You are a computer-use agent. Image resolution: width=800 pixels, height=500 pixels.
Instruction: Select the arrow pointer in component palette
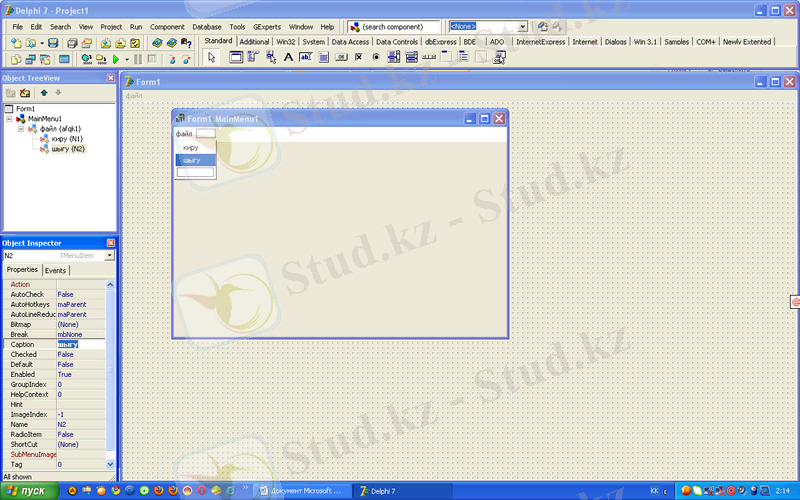[x=211, y=58]
